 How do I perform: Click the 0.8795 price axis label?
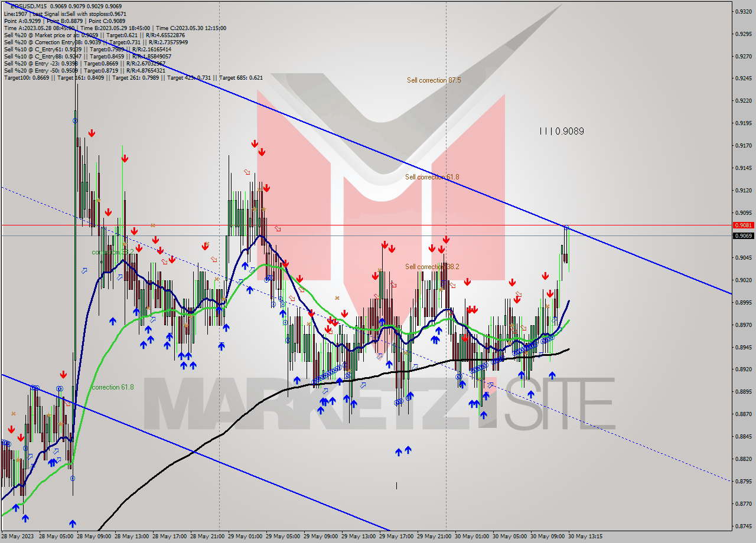tap(743, 482)
